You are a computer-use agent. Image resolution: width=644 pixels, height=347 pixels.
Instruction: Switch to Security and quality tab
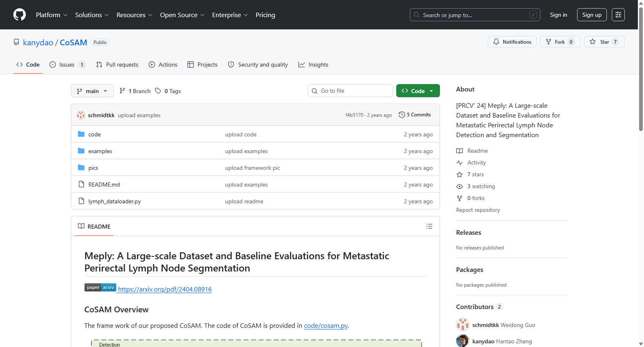click(258, 65)
